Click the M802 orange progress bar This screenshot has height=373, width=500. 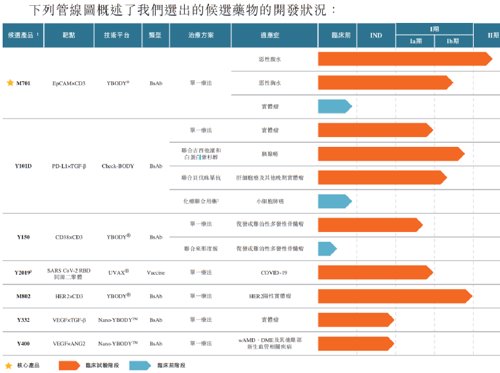click(x=395, y=296)
